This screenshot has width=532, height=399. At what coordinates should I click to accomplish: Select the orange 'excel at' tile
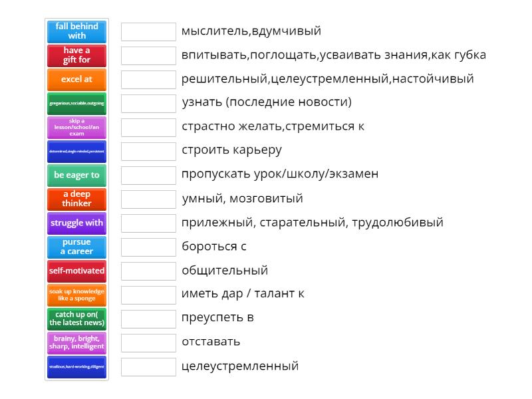76,80
